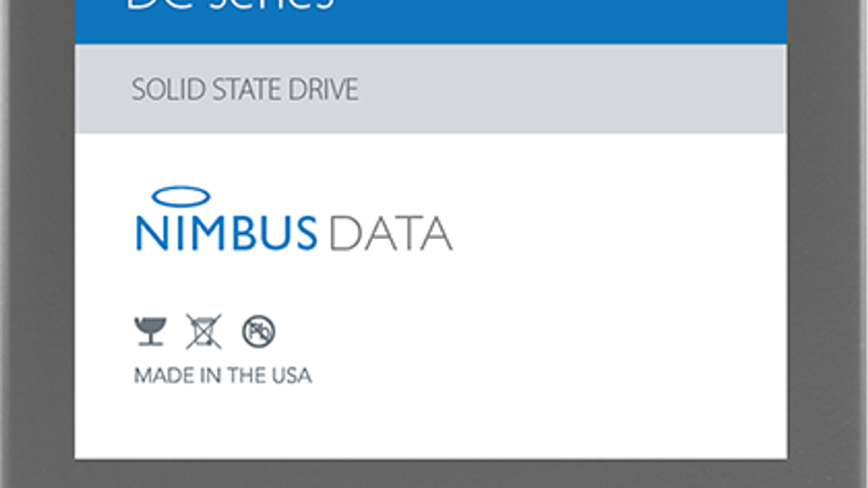The height and width of the screenshot is (488, 868).
Task: Click the blue NIMBUS logo word
Action: click(x=226, y=233)
